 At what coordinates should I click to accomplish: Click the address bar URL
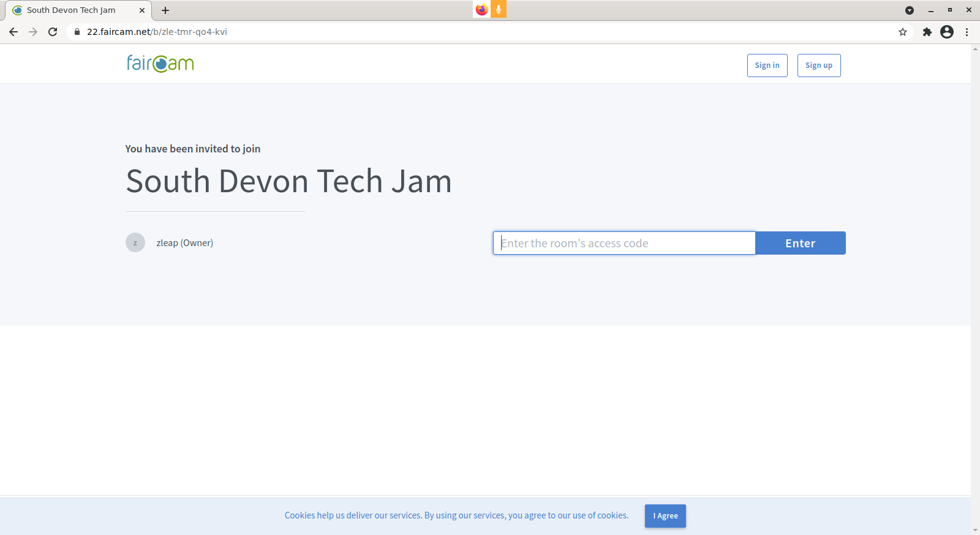157,32
